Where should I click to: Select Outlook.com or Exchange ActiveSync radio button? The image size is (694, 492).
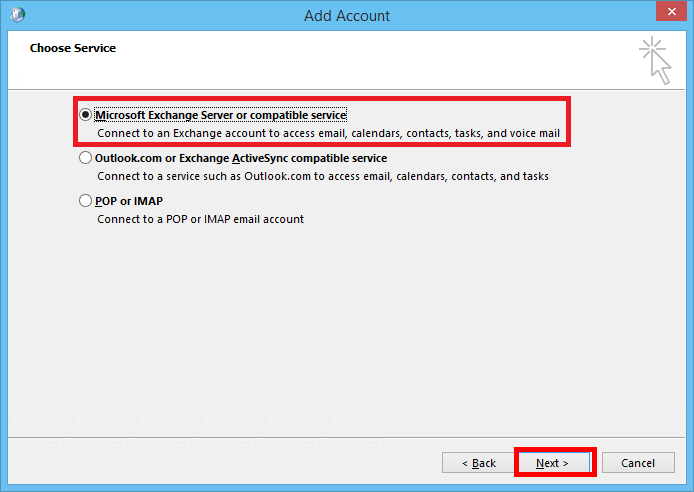pos(85,158)
